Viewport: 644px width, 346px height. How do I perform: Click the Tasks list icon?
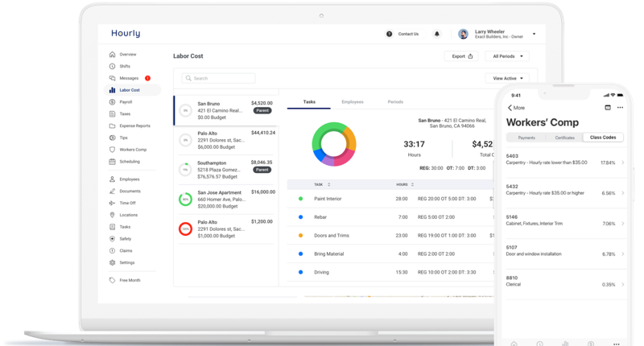pos(112,227)
